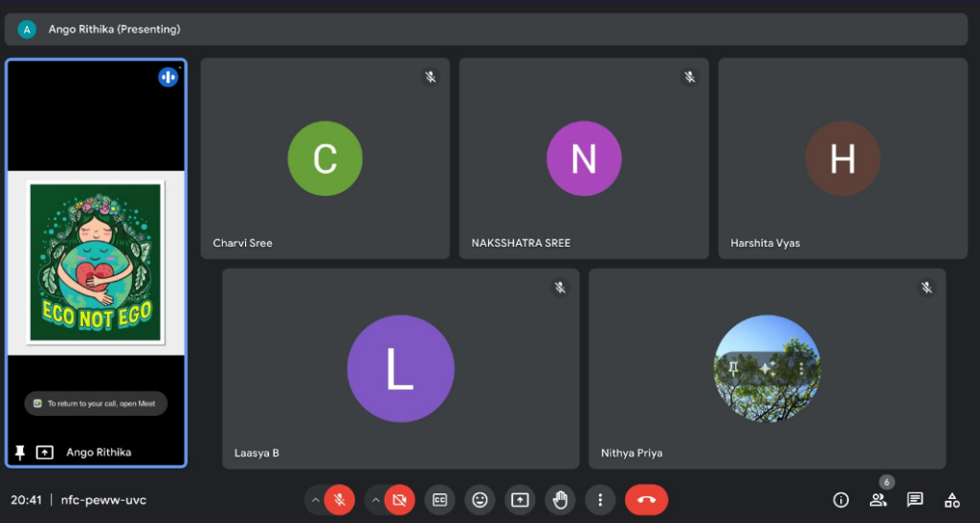Open the Activities panel icon

pos(951,499)
